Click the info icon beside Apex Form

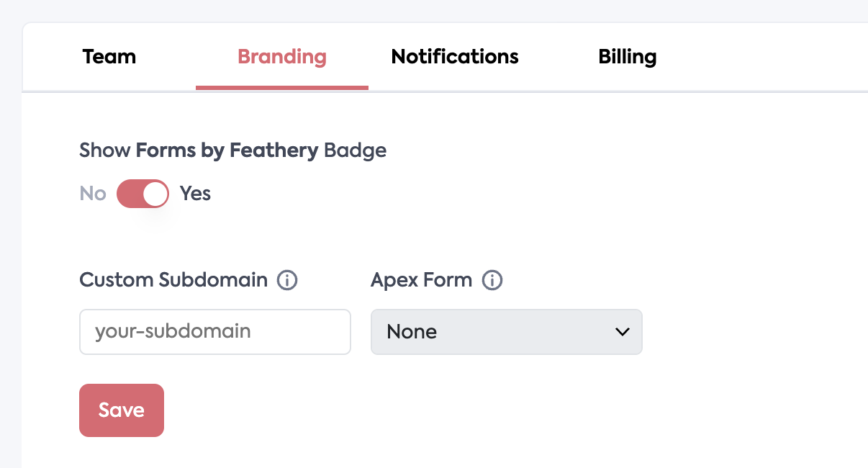click(492, 280)
